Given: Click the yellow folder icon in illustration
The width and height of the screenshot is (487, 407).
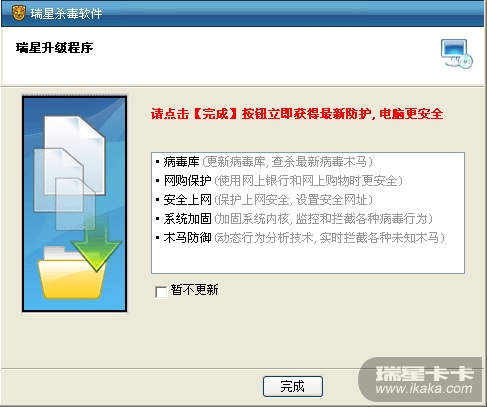Looking at the screenshot, I should pos(71,274).
